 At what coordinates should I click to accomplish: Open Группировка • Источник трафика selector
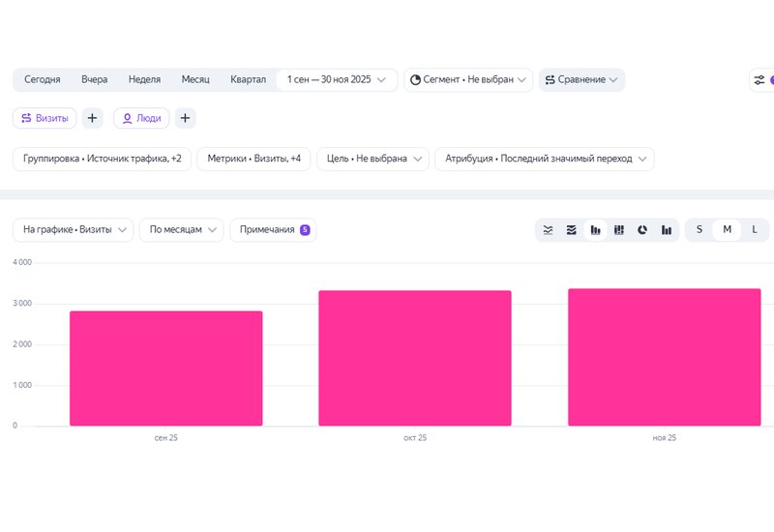coord(103,159)
